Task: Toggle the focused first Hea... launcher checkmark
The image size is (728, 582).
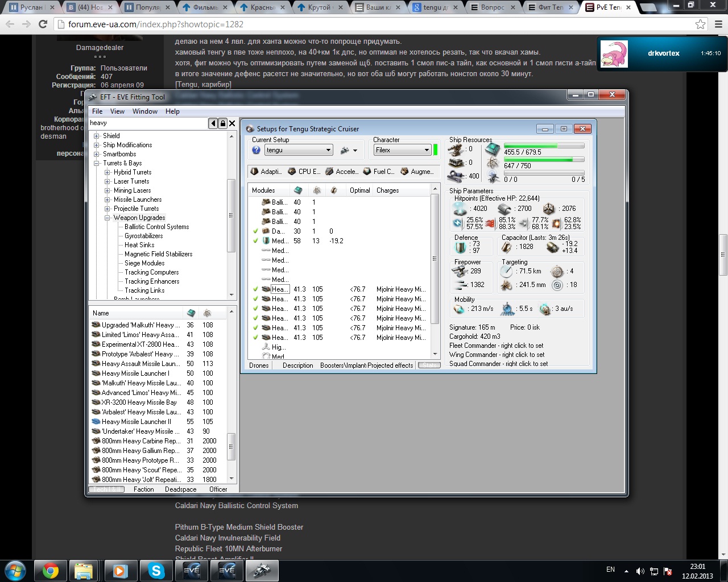Action: 256,289
